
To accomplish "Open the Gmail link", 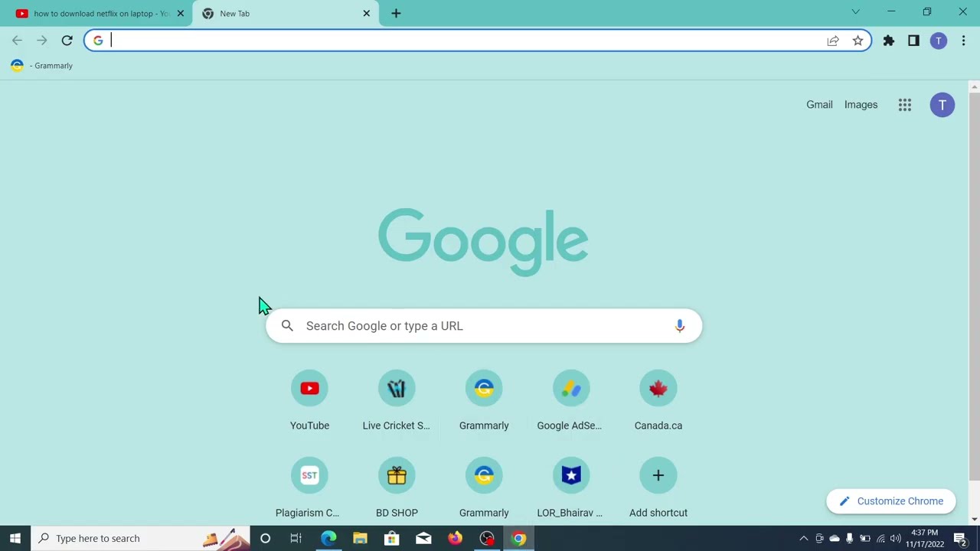I will [819, 105].
